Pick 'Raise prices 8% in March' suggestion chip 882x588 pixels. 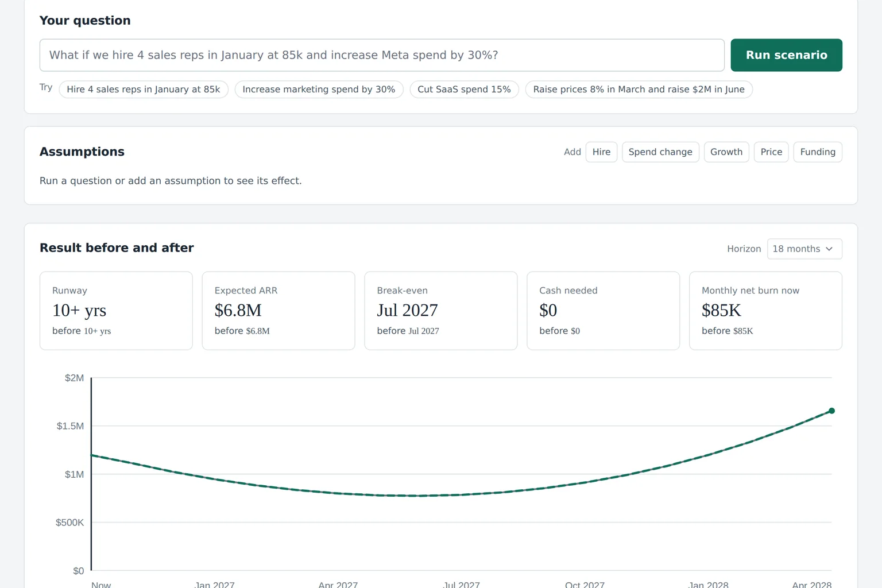click(639, 90)
